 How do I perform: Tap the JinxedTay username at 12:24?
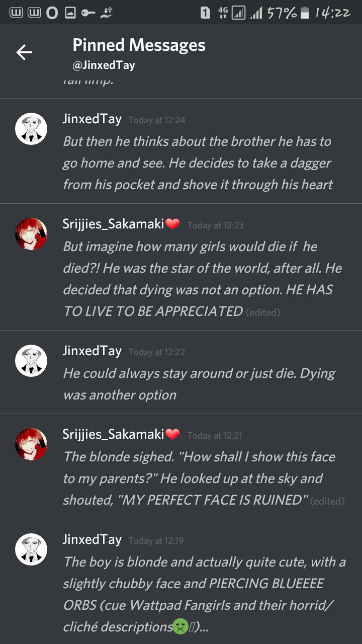92,119
